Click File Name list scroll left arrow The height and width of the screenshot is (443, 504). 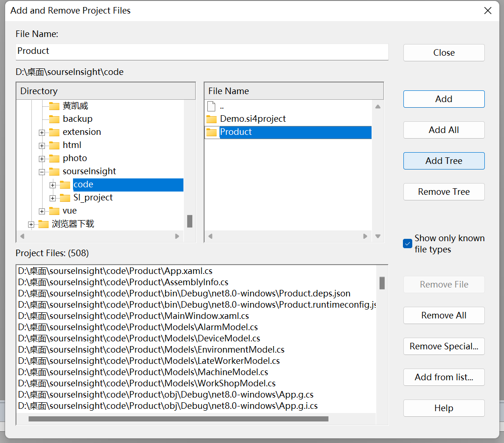tap(210, 236)
